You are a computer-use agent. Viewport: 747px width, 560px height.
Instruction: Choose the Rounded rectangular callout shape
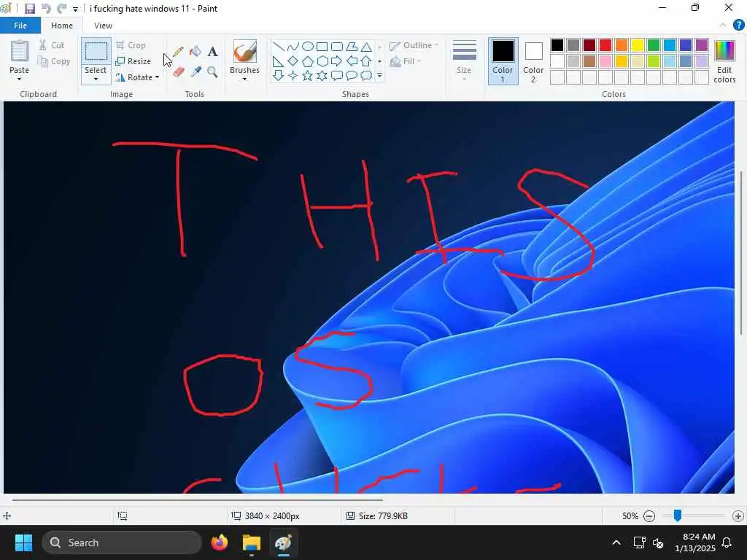tap(337, 75)
